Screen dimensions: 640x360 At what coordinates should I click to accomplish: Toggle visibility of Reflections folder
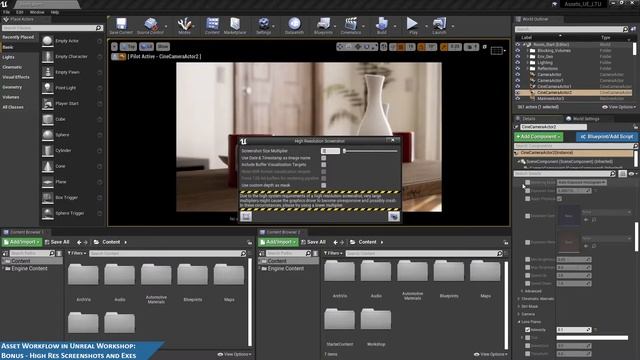pos(518,69)
